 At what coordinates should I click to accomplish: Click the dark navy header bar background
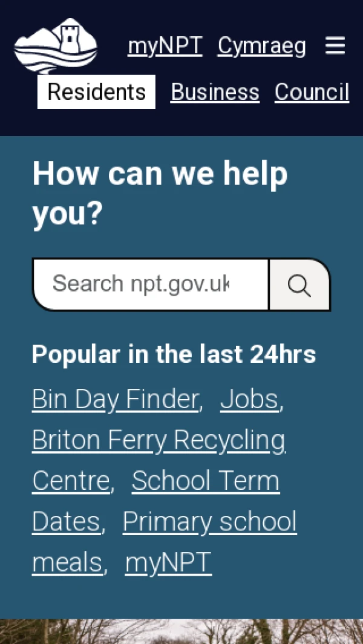click(x=181, y=124)
